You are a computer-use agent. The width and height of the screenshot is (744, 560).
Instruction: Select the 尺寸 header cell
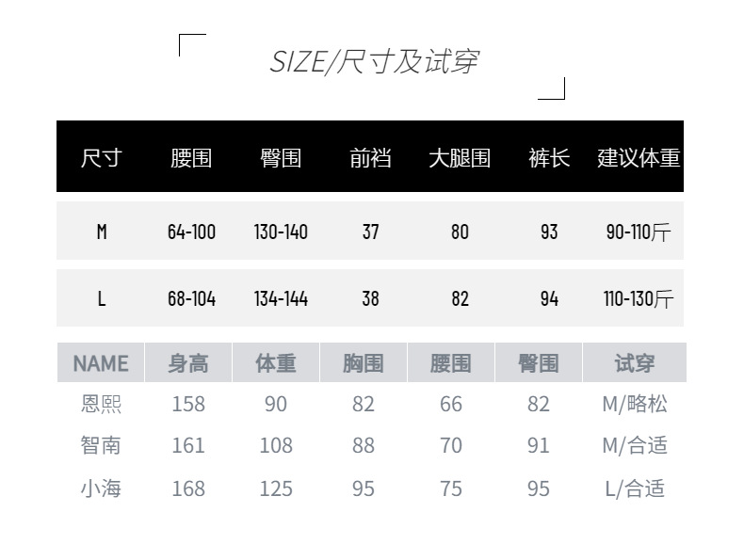point(101,158)
